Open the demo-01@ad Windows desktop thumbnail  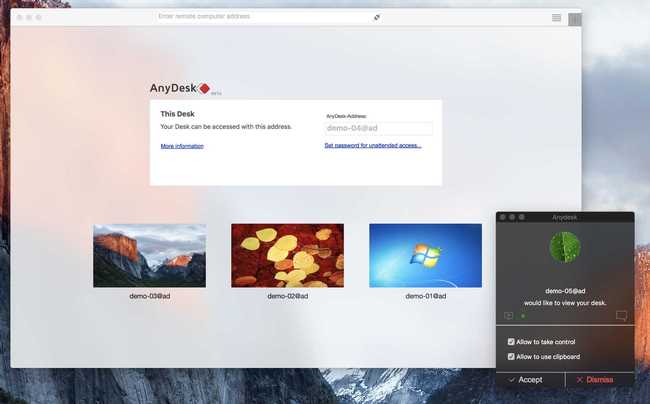(x=425, y=256)
